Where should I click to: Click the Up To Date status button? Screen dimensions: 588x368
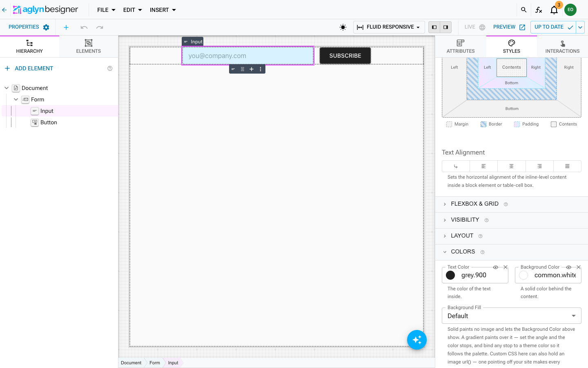[x=553, y=27]
